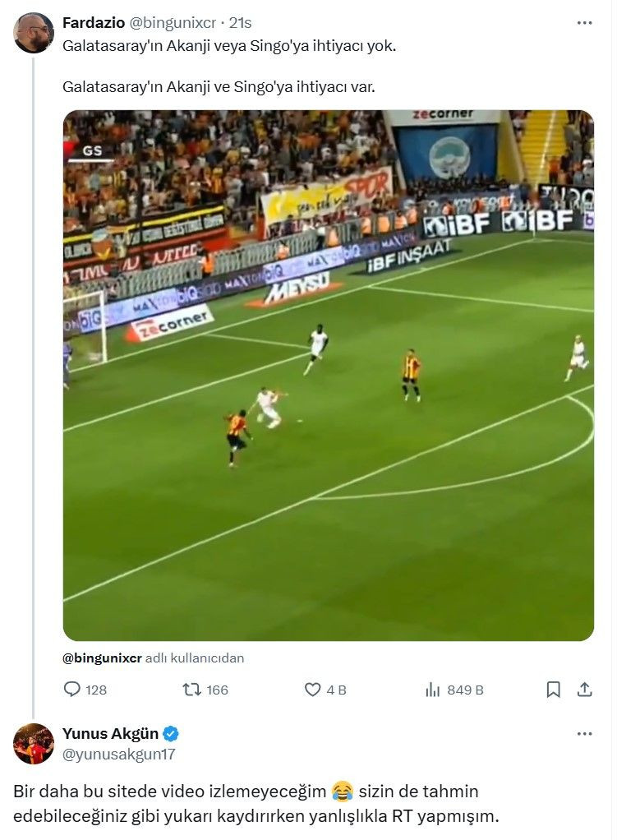This screenshot has height=840, width=640.
Task: Open Yunus Akgün's profile picture
Action: coord(33,744)
